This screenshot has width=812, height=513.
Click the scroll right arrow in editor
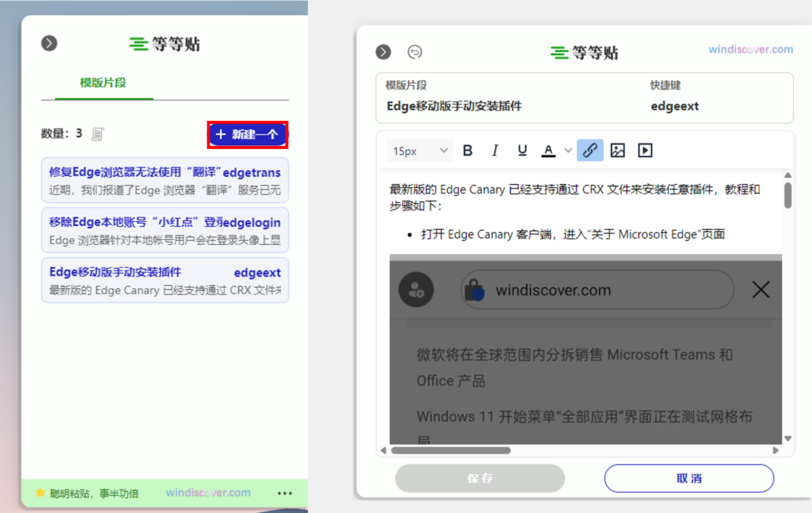776,451
